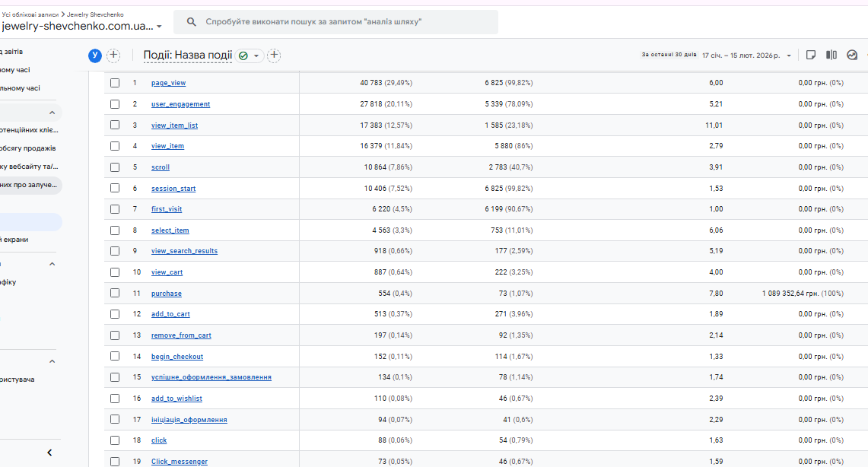The width and height of the screenshot is (868, 467).
Task: Click the begin_checkout event link
Action: (x=177, y=356)
